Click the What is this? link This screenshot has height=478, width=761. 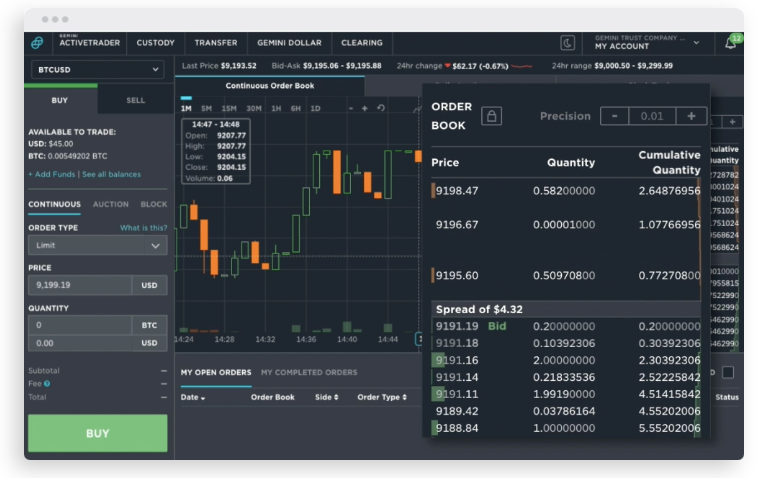[144, 228]
